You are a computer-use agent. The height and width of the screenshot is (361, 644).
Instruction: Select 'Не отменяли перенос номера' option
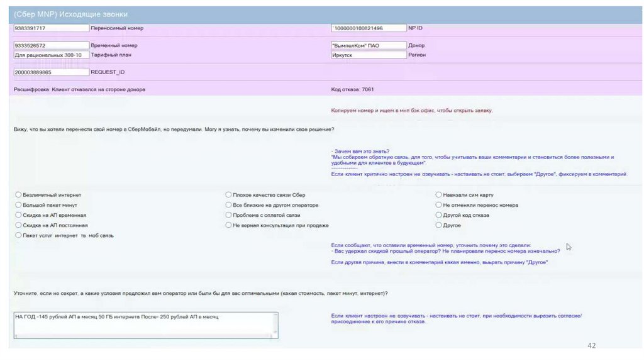(438, 204)
